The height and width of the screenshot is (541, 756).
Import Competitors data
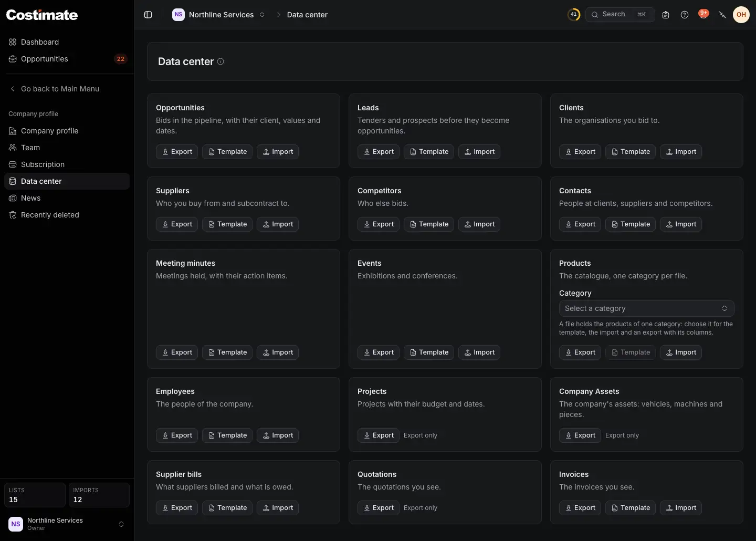479,224
